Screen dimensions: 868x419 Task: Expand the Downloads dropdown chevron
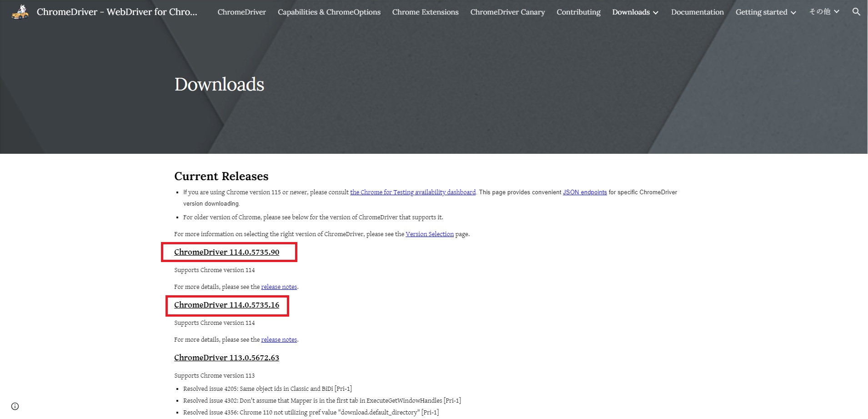[656, 13]
